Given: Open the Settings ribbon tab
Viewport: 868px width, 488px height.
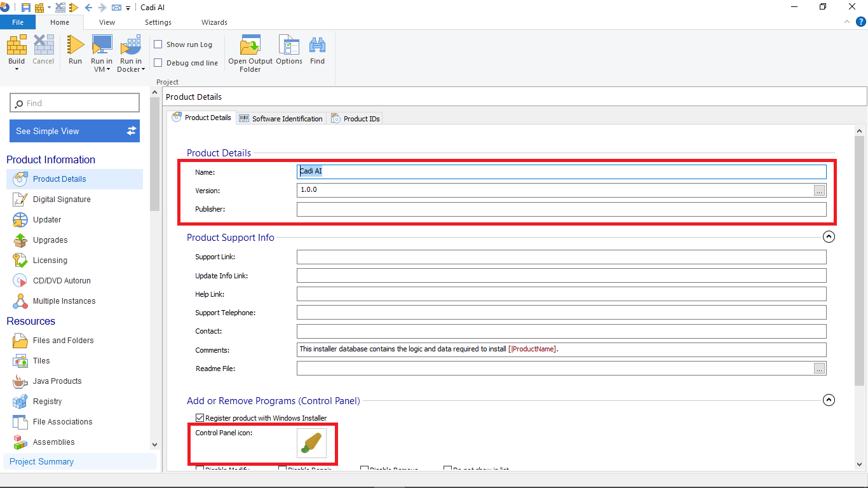Looking at the screenshot, I should (x=158, y=22).
